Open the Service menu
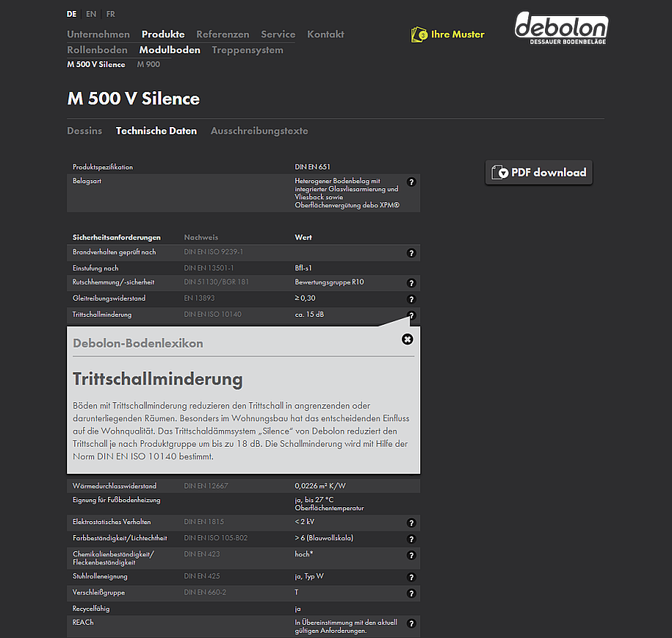The image size is (672, 638). pyautogui.click(x=278, y=34)
